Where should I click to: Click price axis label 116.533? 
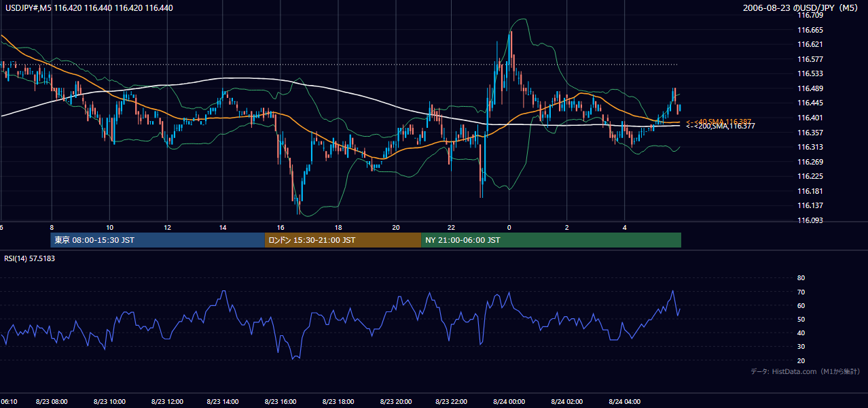point(810,73)
